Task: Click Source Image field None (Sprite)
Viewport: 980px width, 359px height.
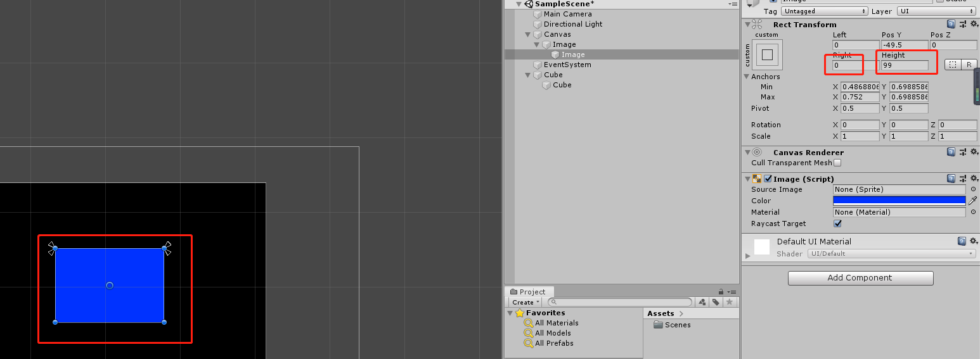Action: [899, 189]
